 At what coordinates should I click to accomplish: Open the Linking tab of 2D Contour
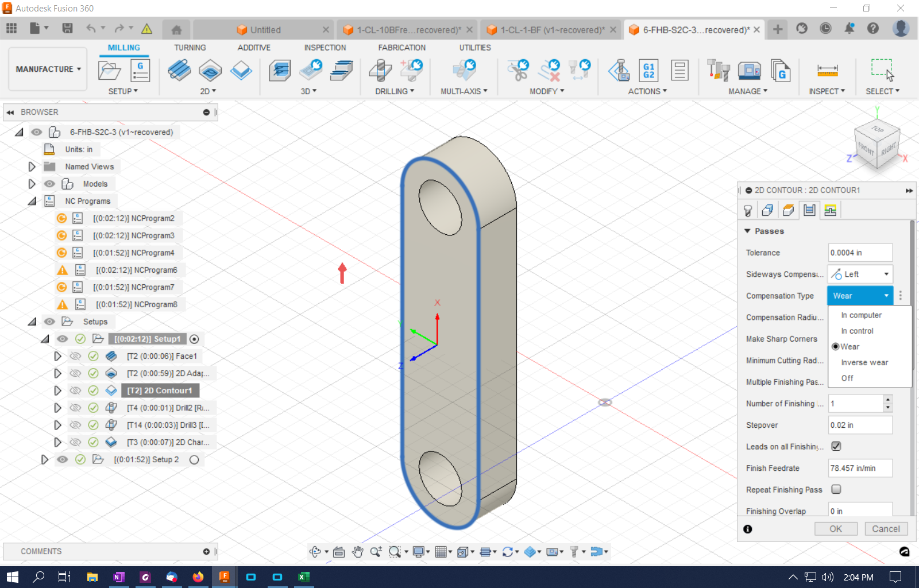point(830,210)
